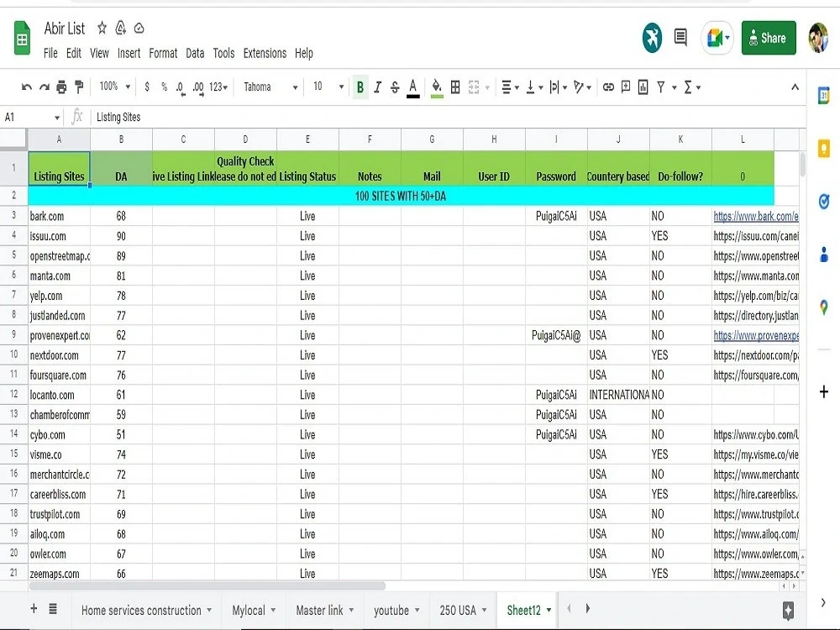This screenshot has height=630, width=840.
Task: Open the Tools menu
Action: (x=223, y=53)
